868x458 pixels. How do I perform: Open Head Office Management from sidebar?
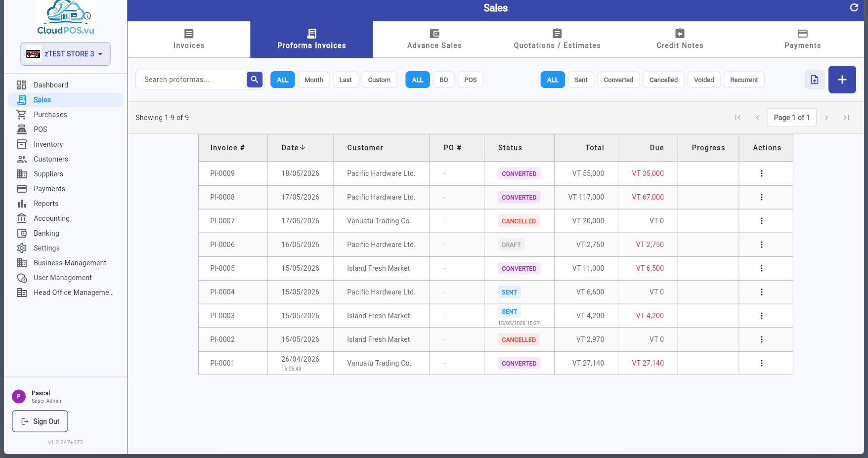(x=65, y=292)
